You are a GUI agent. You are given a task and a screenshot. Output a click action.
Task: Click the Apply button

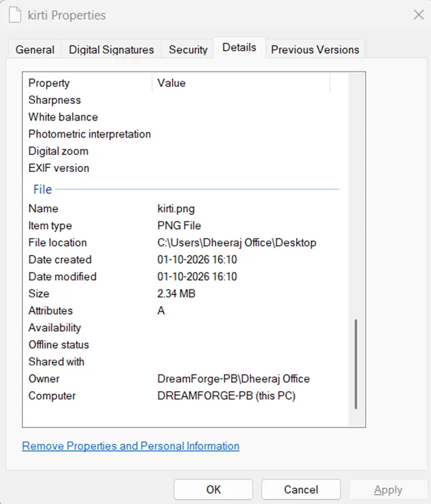pos(388,489)
